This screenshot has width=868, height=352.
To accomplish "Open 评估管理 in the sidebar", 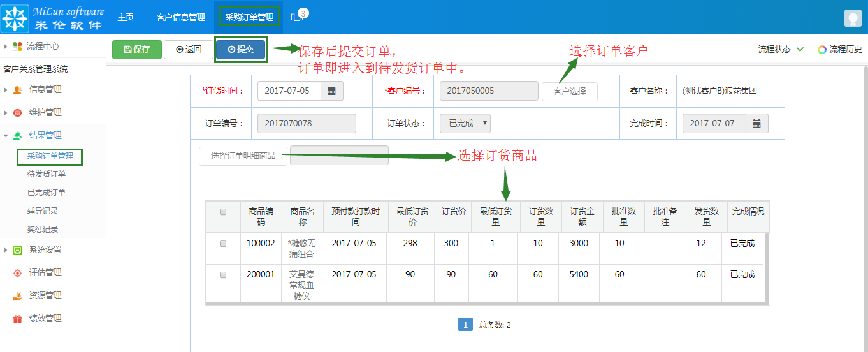I will [45, 272].
